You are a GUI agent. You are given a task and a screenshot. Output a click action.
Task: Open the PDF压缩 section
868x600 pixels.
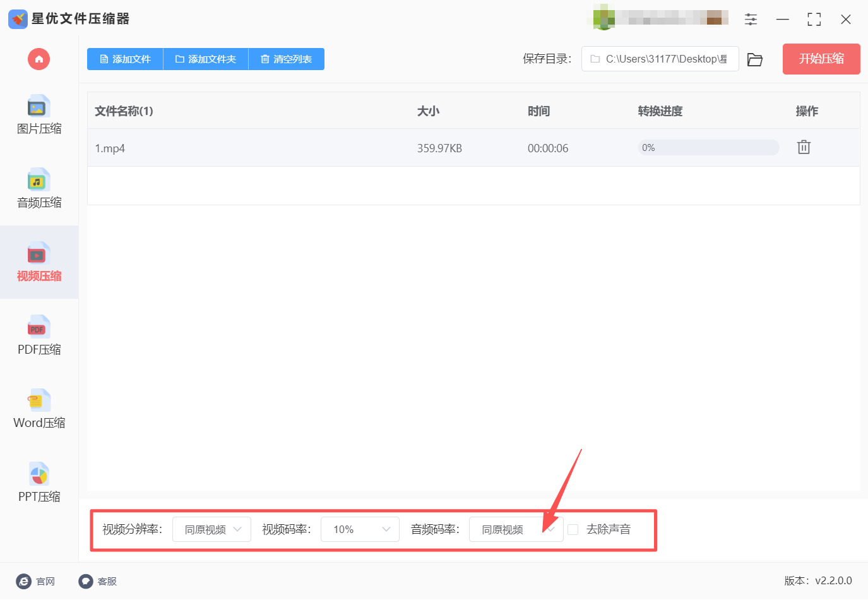[39, 336]
